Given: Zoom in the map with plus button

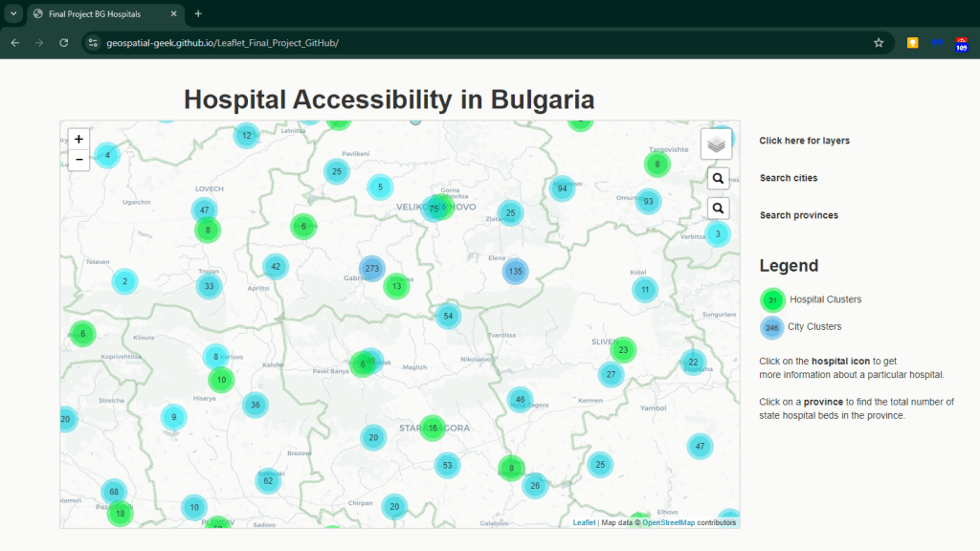Looking at the screenshot, I should tap(78, 139).
